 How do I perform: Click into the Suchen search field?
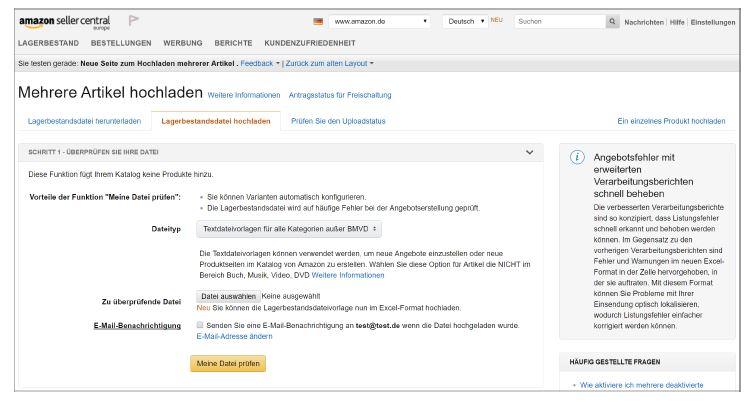(x=560, y=22)
